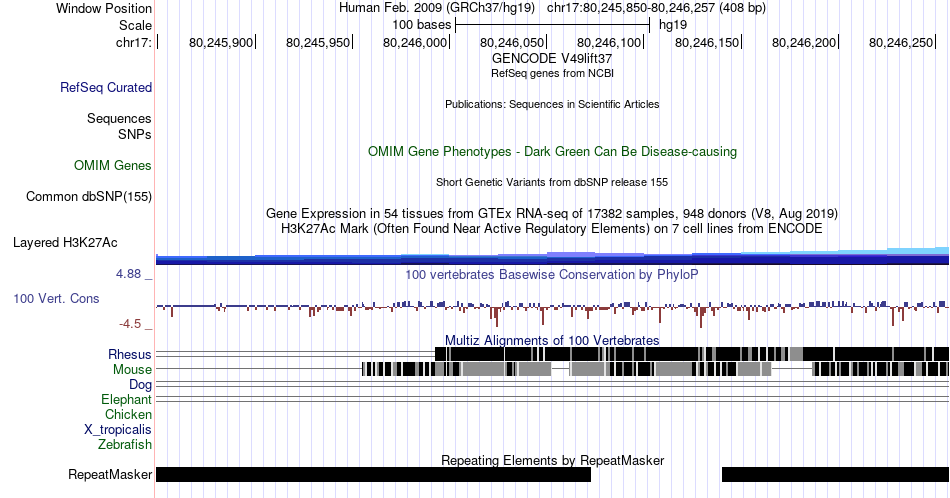Select the Common dbSNP(155) track label
950x498 pixels.
coord(88,196)
